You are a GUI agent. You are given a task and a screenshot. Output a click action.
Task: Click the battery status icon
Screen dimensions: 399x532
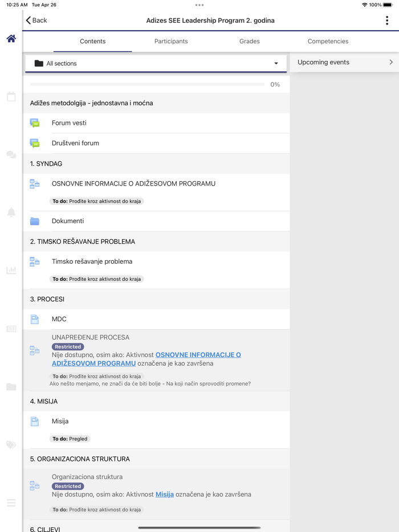click(388, 5)
